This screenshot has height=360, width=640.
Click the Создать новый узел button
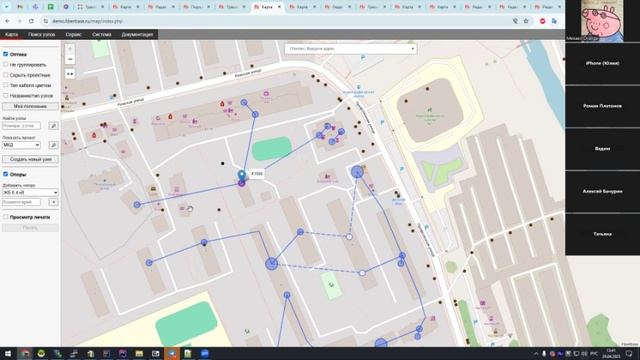[x=30, y=159]
